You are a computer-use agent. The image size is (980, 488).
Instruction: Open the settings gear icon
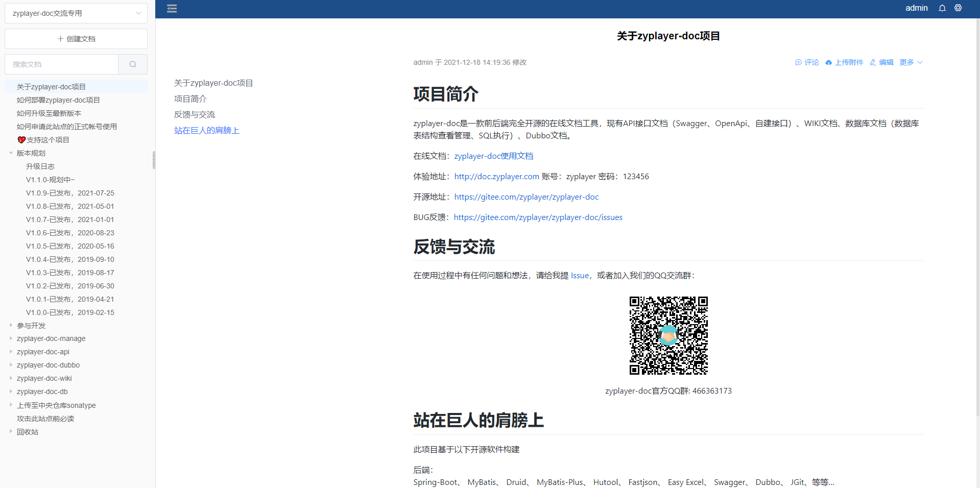[x=958, y=8]
